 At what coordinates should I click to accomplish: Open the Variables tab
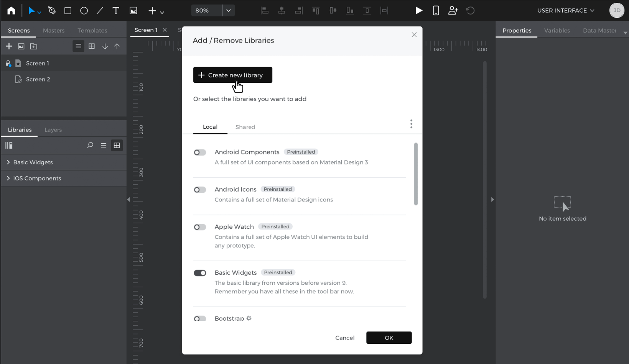click(x=557, y=30)
